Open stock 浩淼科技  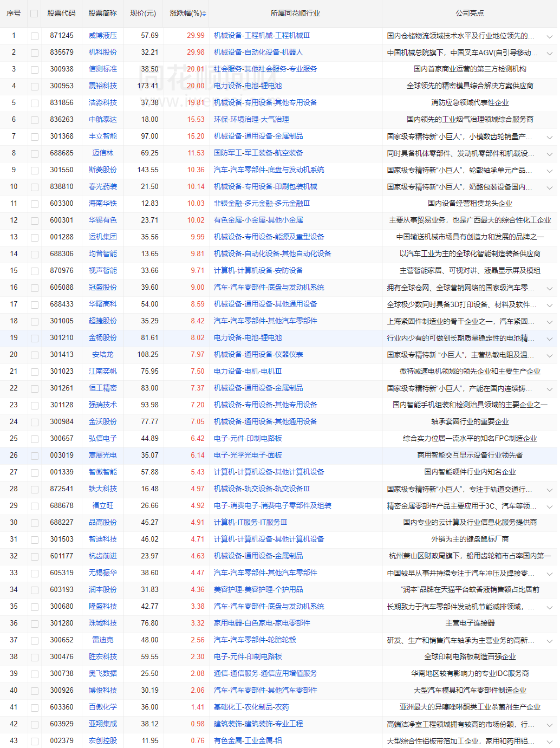[x=103, y=102]
